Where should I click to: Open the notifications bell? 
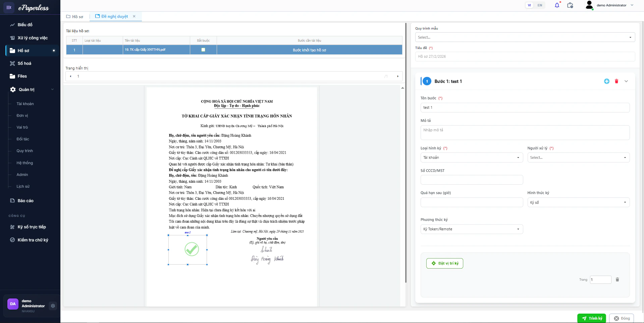(557, 5)
